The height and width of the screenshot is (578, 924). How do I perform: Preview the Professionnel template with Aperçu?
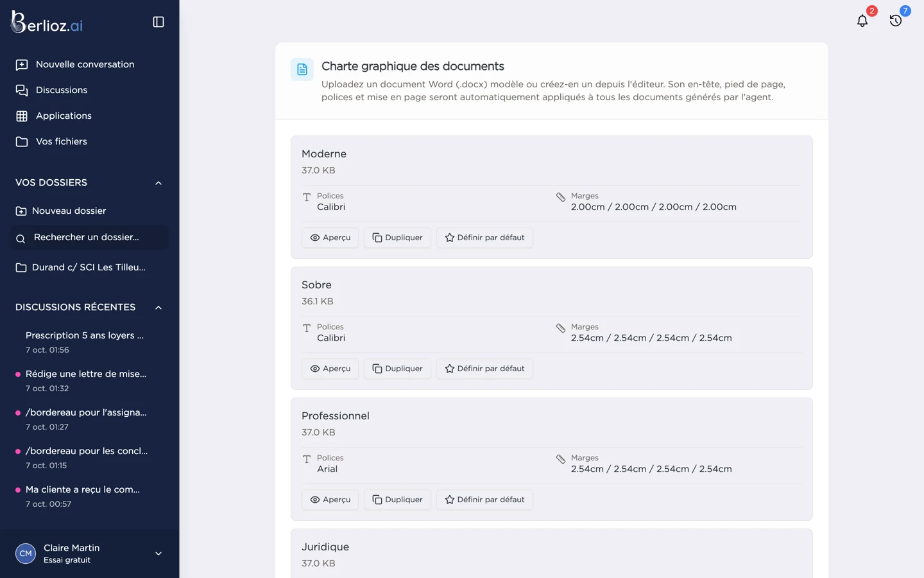click(330, 500)
